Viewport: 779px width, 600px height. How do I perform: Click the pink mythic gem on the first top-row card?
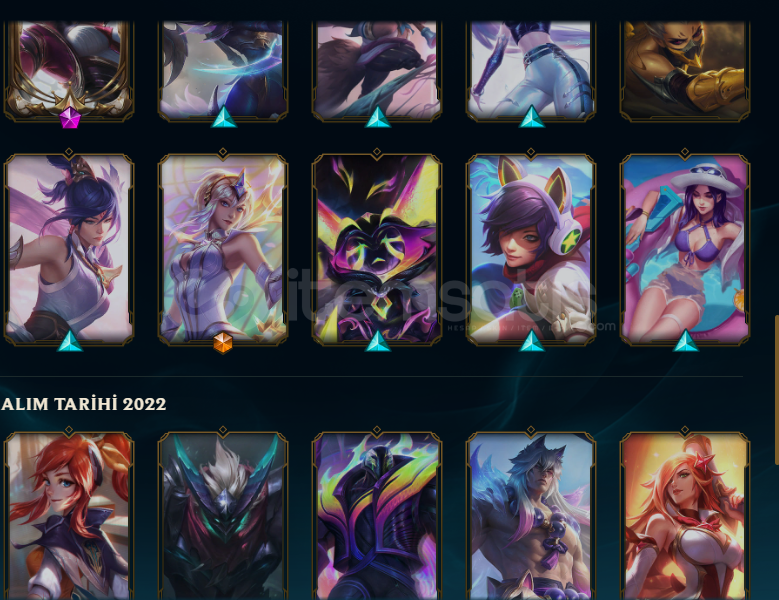(x=70, y=118)
